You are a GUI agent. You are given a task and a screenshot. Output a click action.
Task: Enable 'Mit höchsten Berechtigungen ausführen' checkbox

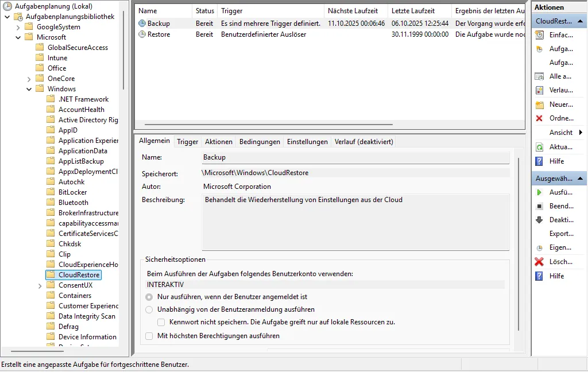149,336
